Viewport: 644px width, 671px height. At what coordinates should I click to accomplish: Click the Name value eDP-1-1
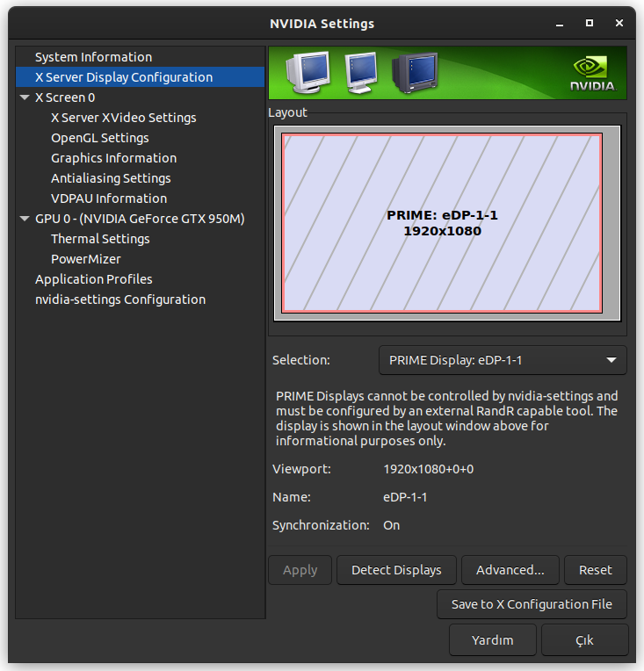click(x=405, y=497)
